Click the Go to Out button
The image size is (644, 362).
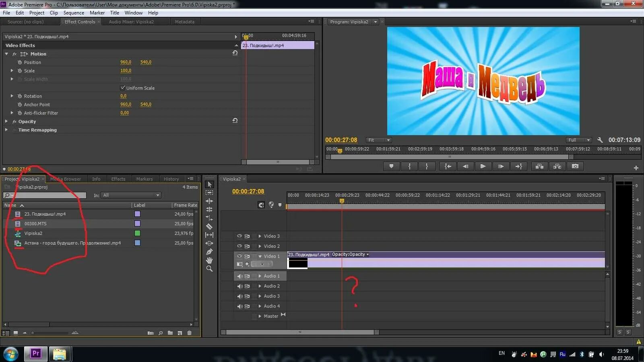click(518, 166)
